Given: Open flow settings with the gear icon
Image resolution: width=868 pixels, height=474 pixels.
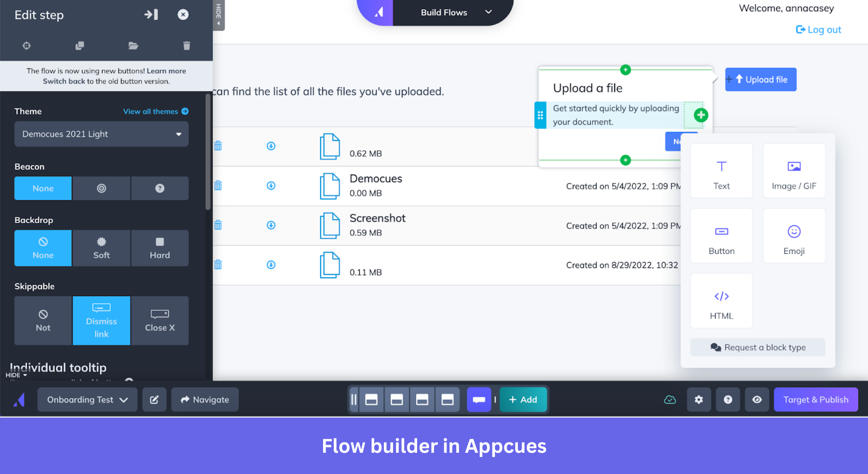Looking at the screenshot, I should (699, 399).
